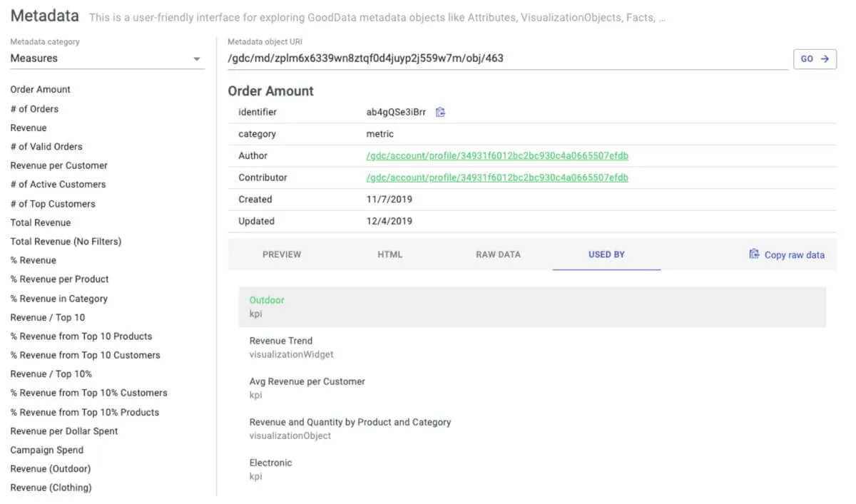The image size is (856, 504).
Task: Select the USED BY tab
Action: (x=606, y=254)
